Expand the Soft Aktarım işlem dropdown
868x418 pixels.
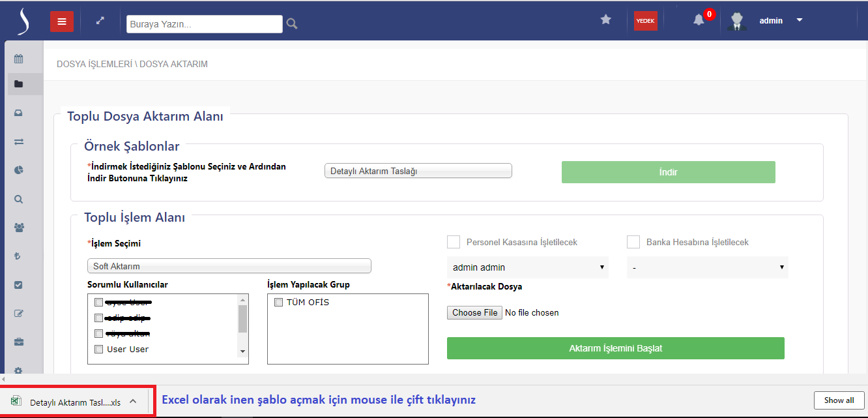point(229,266)
